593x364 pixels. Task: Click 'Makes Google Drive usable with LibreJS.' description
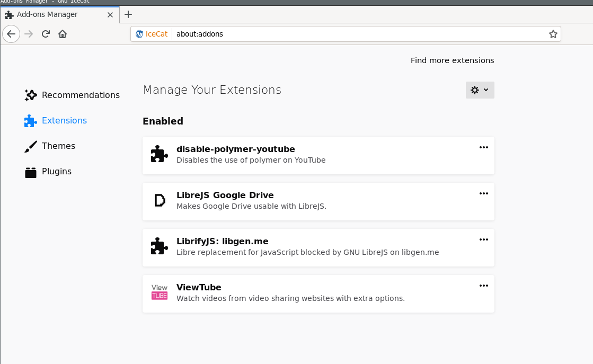pos(252,207)
